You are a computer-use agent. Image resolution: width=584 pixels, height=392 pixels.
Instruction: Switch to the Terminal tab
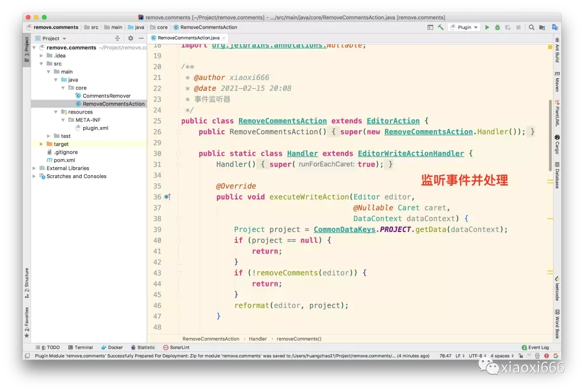[x=81, y=347]
